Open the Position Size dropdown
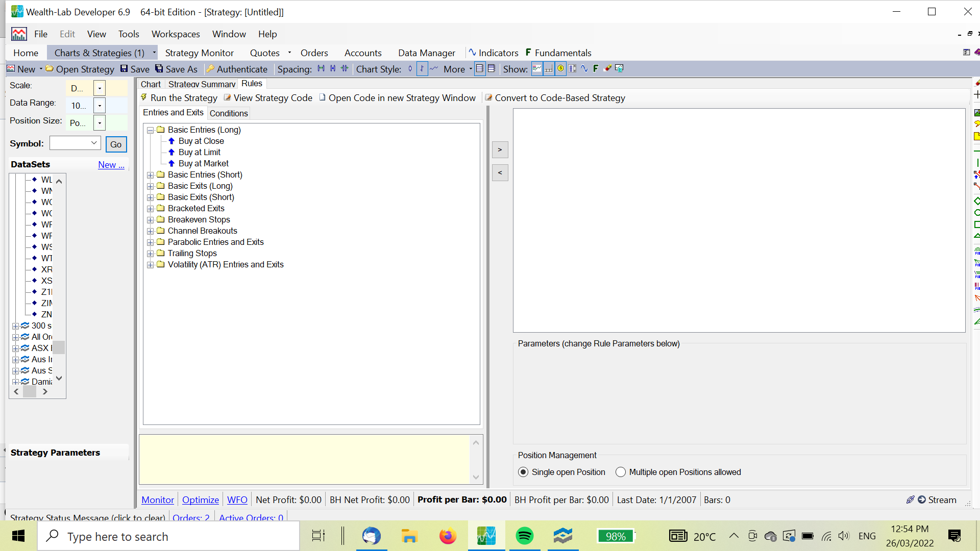 tap(100, 123)
